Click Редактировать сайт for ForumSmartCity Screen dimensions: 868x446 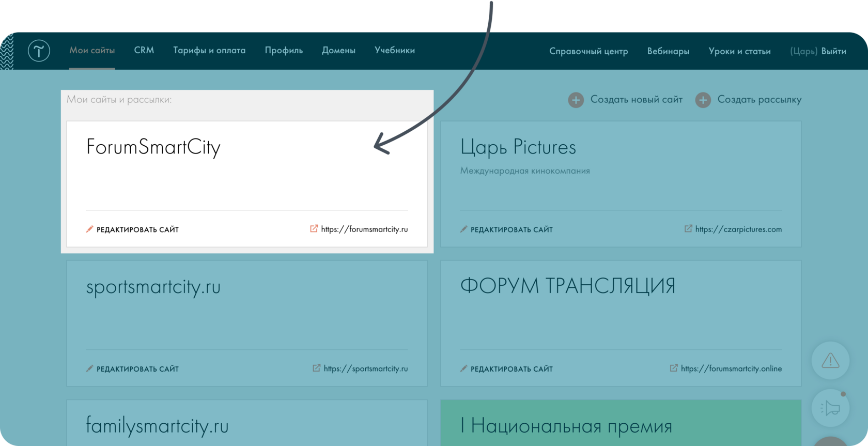point(137,229)
